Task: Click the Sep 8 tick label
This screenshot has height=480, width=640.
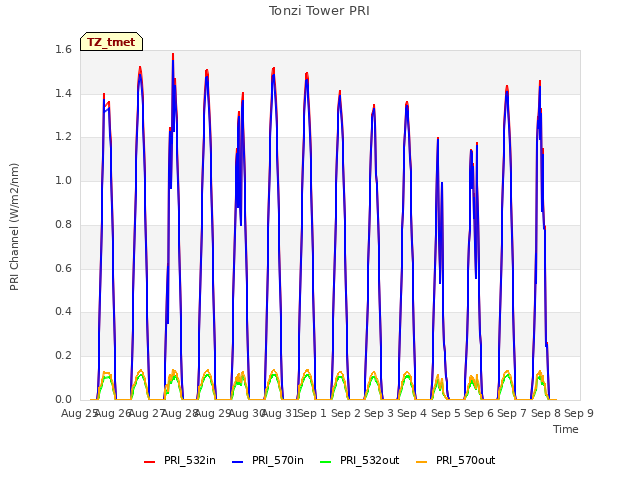Action: click(545, 413)
